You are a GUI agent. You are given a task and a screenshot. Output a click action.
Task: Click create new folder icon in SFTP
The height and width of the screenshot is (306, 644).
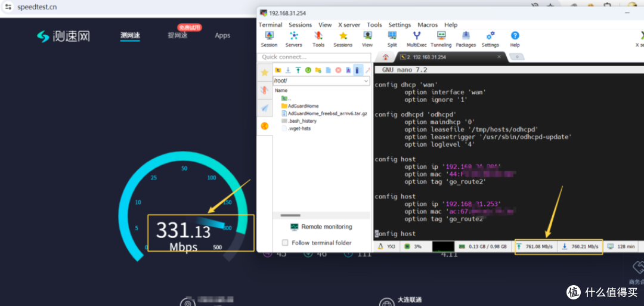pos(318,70)
